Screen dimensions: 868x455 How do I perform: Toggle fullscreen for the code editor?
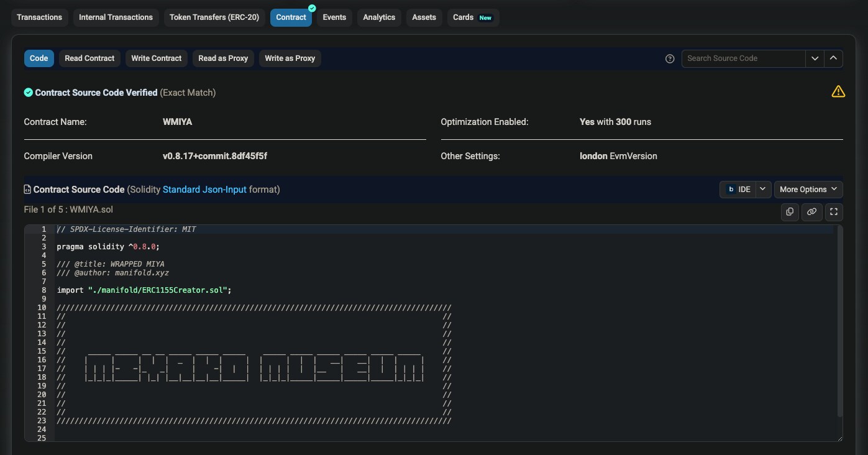click(834, 212)
